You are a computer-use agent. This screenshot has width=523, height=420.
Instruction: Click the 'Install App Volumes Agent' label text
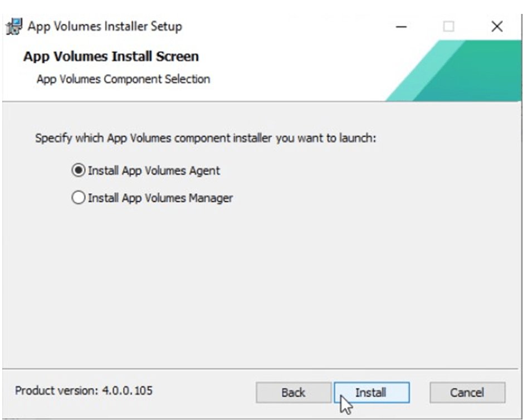(x=154, y=171)
